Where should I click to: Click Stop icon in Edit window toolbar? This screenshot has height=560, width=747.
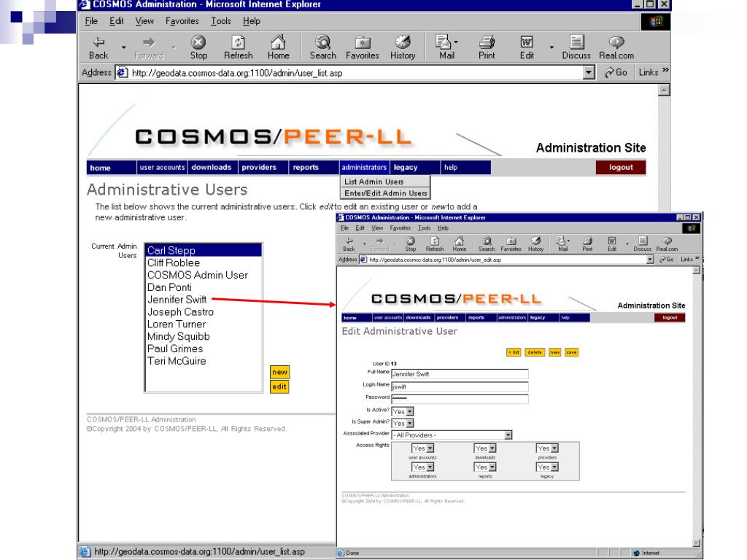pos(410,244)
